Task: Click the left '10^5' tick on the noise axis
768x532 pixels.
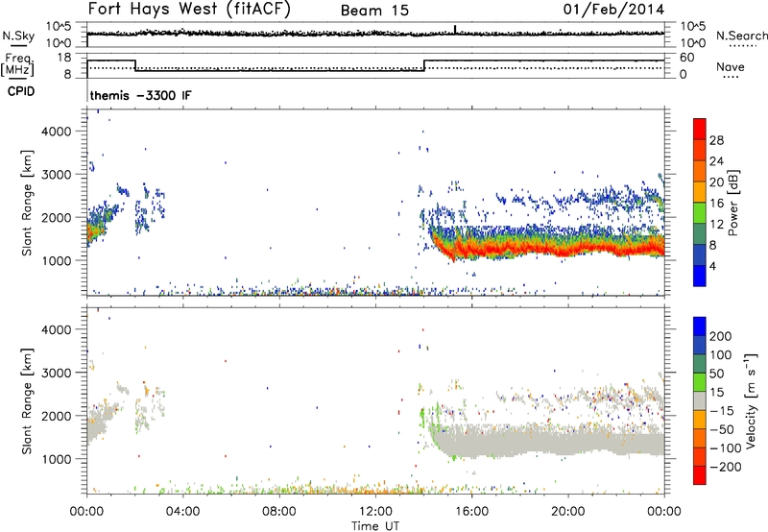Action: coord(59,27)
